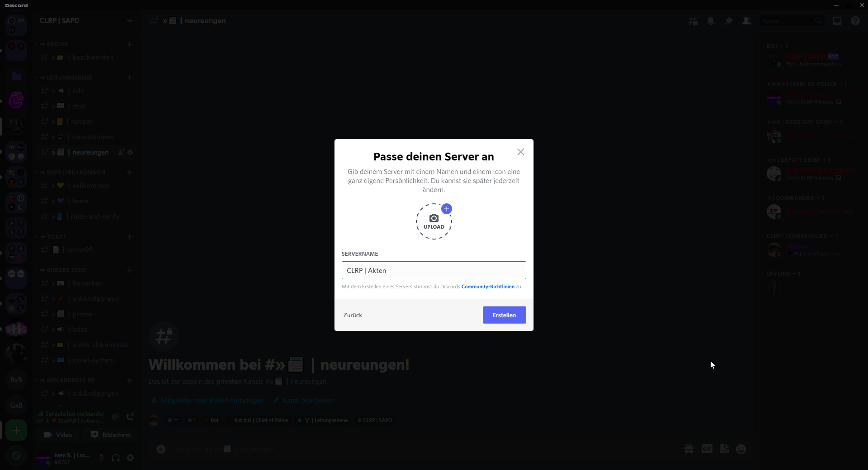Image resolution: width=868 pixels, height=470 pixels.
Task: Open user settings gear icon
Action: coord(130,458)
